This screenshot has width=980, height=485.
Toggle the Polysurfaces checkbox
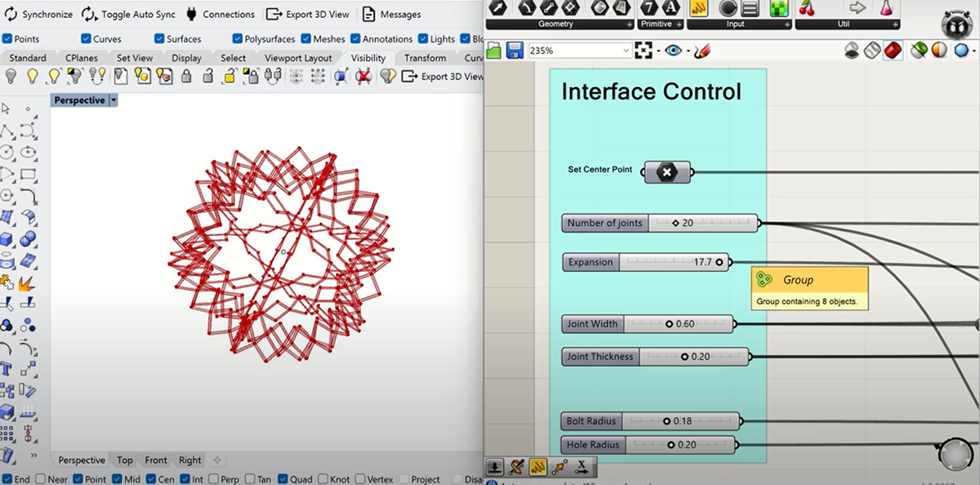pos(238,38)
